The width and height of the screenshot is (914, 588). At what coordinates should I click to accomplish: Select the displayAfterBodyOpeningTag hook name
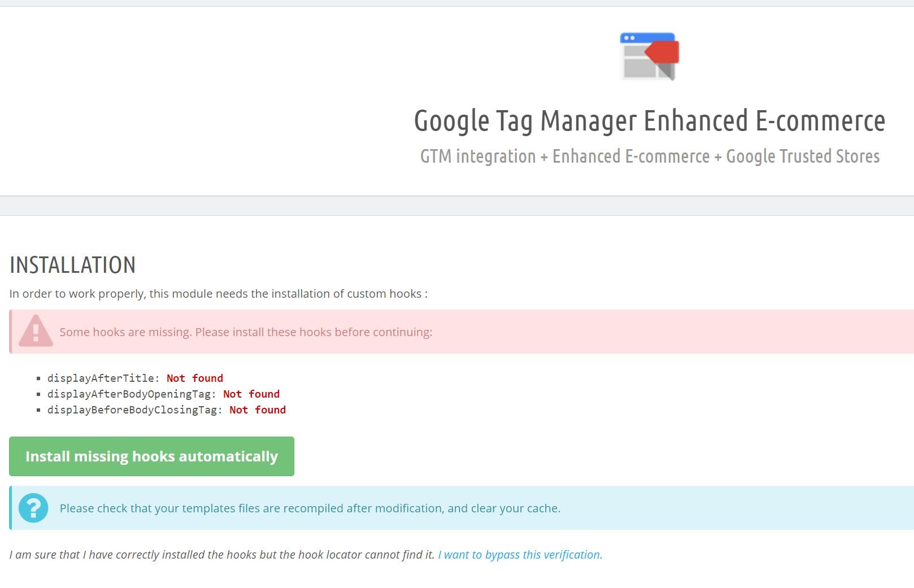(x=129, y=394)
